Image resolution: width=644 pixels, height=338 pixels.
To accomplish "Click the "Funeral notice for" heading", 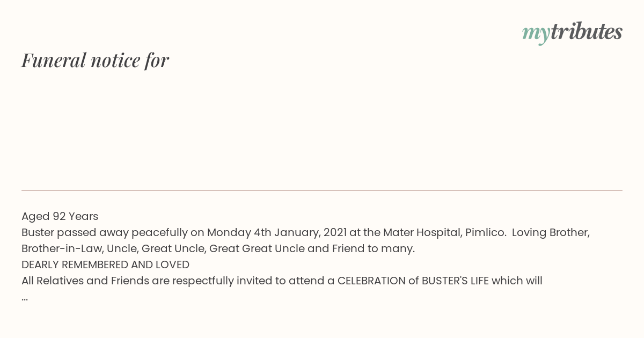I will (x=95, y=60).
